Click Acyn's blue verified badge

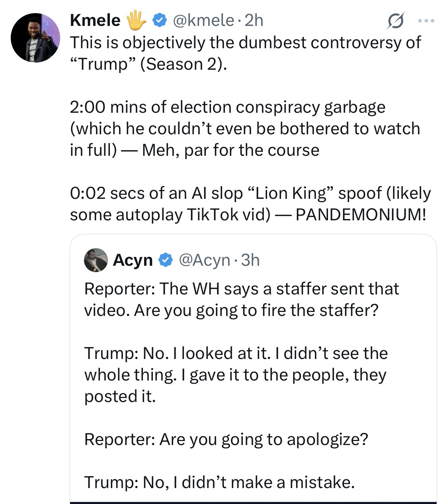pyautogui.click(x=166, y=260)
